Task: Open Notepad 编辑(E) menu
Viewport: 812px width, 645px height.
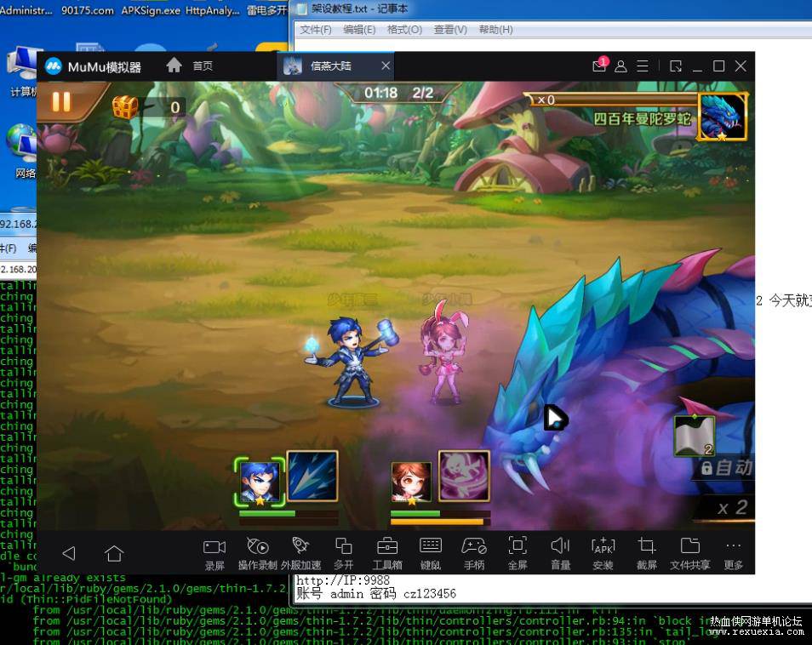Action: (x=359, y=30)
